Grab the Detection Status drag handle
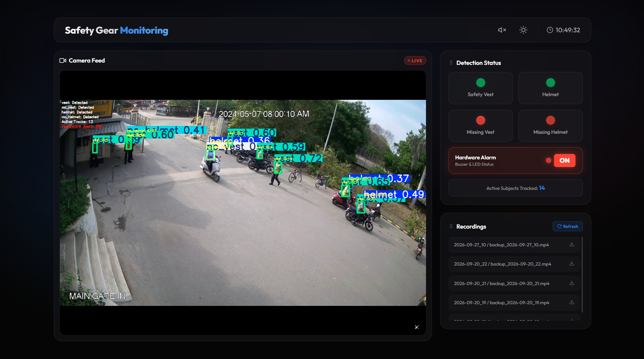 451,63
